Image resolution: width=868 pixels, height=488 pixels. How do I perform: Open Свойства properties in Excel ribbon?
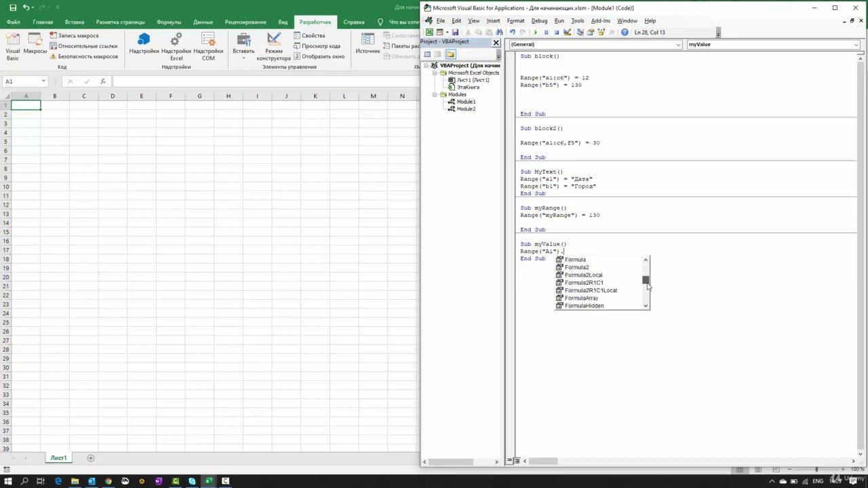[309, 35]
